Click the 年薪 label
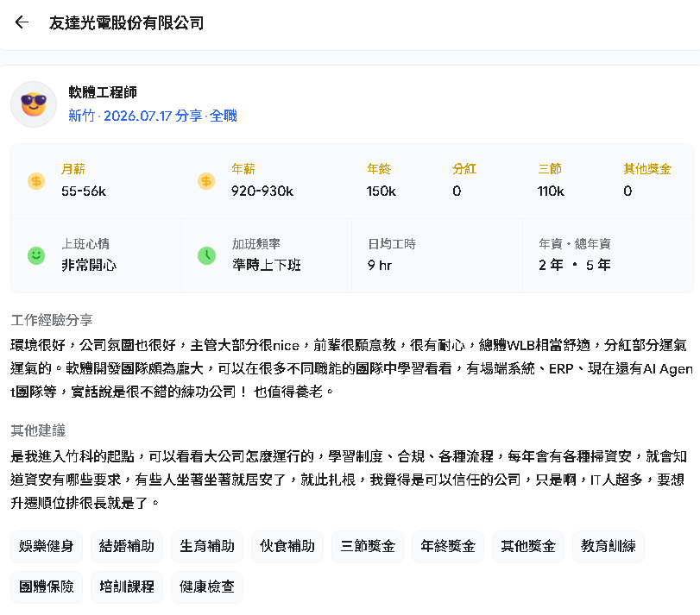 pos(243,169)
